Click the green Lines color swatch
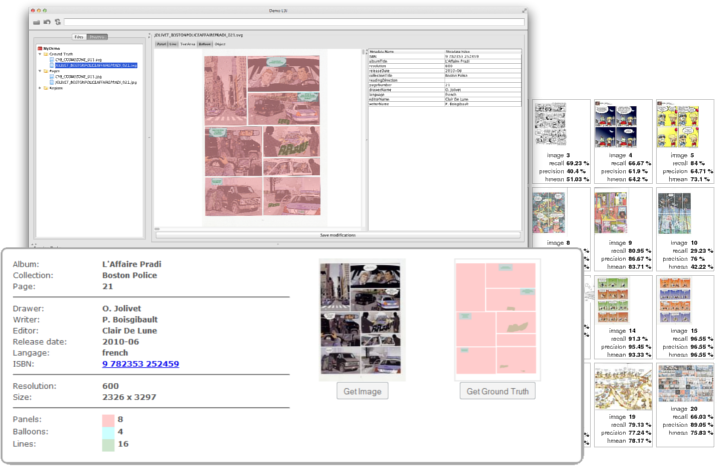717x466 pixels. coord(108,445)
